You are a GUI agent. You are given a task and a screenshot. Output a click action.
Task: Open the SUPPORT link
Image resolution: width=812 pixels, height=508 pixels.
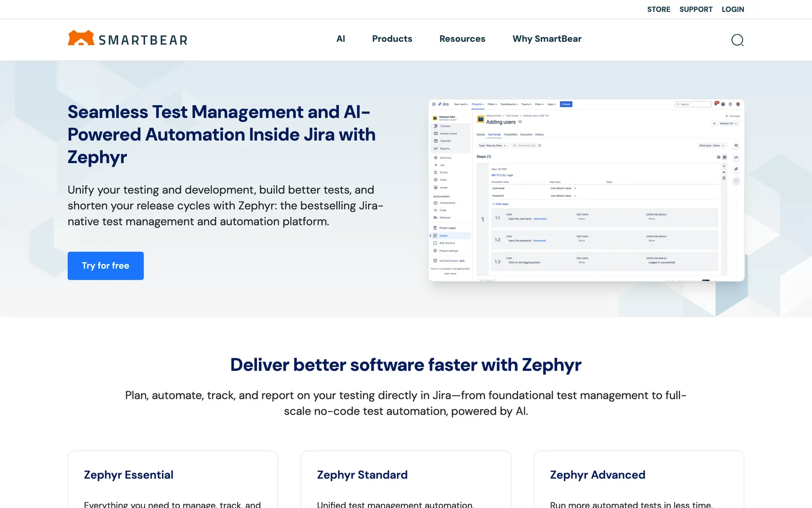[696, 9]
